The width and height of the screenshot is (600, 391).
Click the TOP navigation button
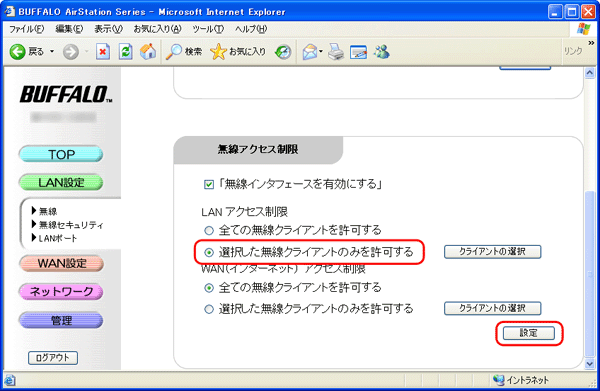61,154
